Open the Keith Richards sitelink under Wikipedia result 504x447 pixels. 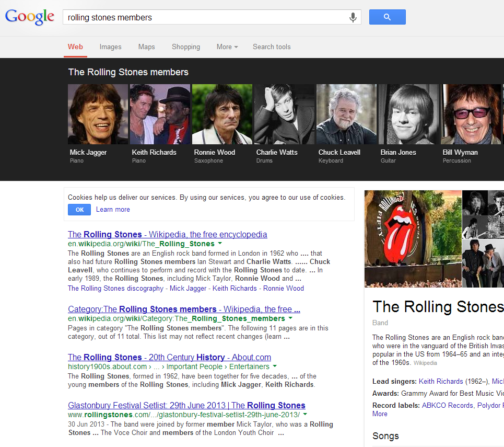pos(235,289)
